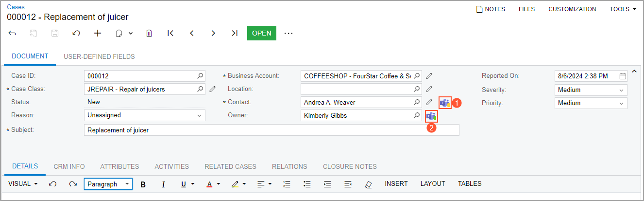Jump to the first case record

point(170,33)
